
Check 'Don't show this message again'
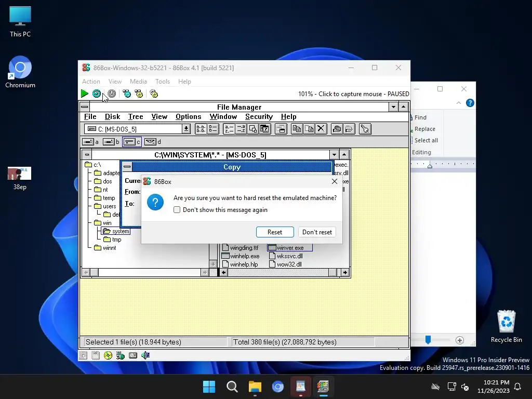[x=177, y=210]
